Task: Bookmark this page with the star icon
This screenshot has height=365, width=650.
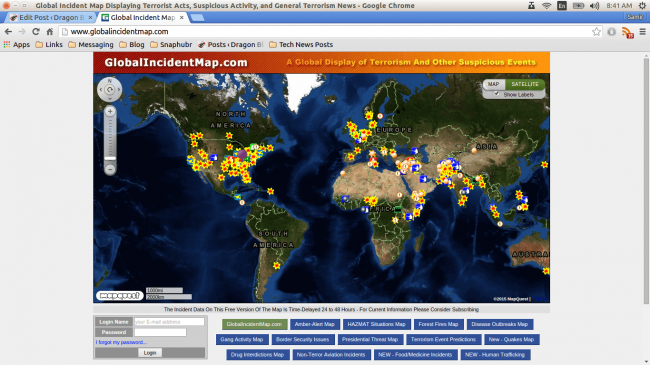Action: [x=596, y=32]
